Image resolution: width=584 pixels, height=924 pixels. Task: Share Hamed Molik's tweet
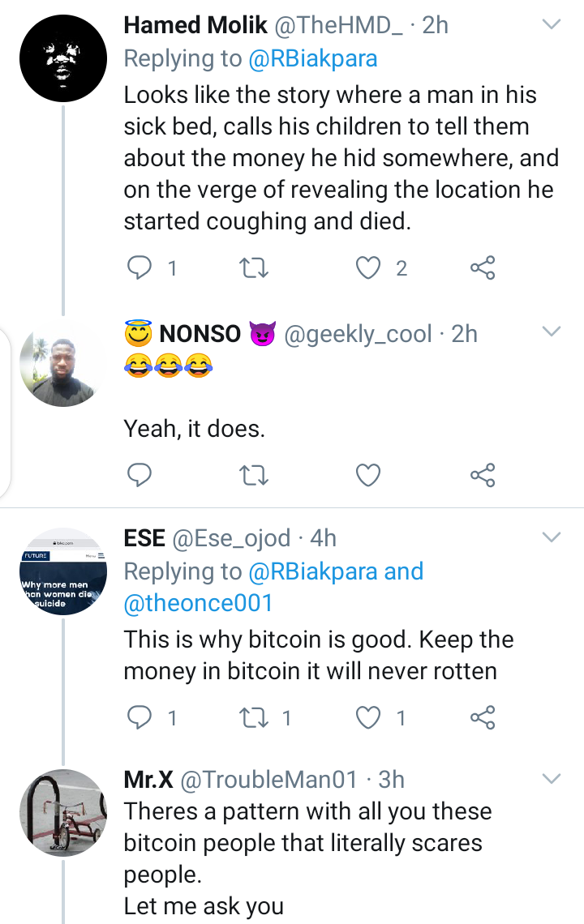[483, 267]
